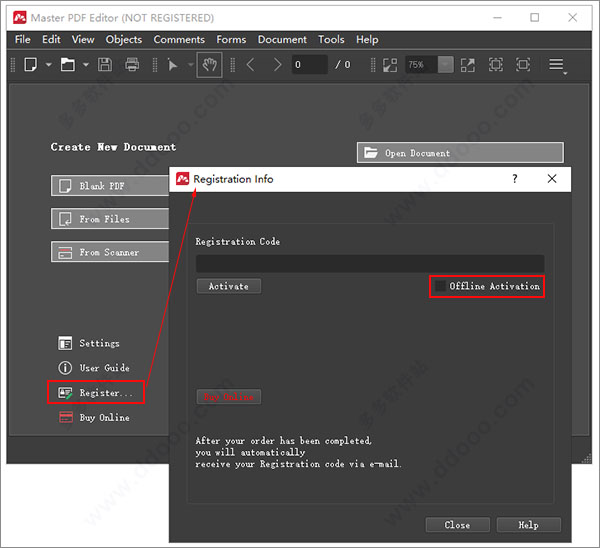Click the Blank PDF button
The width and height of the screenshot is (600, 548).
[x=110, y=186]
